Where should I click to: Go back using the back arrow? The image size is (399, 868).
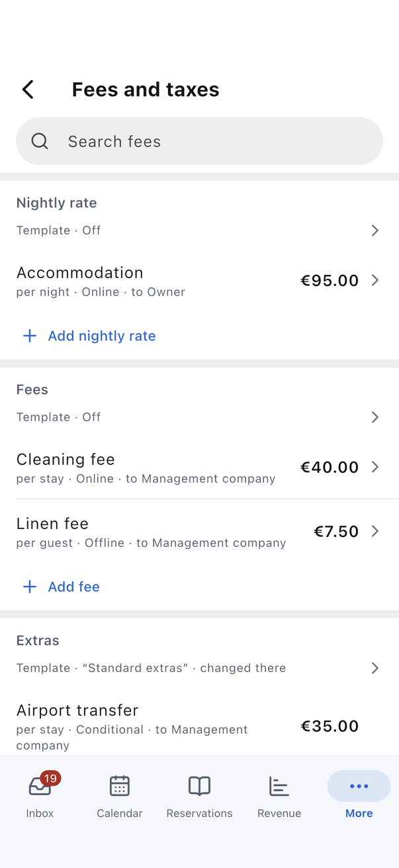pyautogui.click(x=28, y=89)
